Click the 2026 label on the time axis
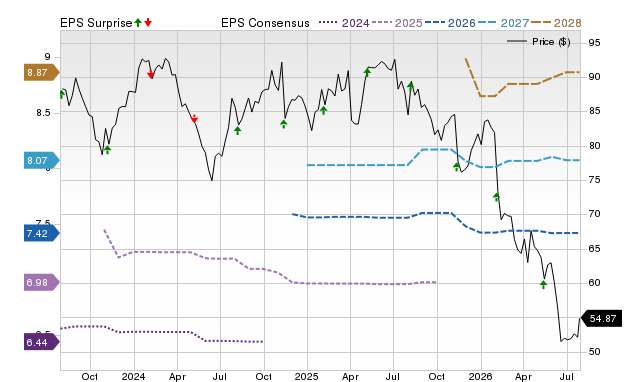 pyautogui.click(x=480, y=376)
